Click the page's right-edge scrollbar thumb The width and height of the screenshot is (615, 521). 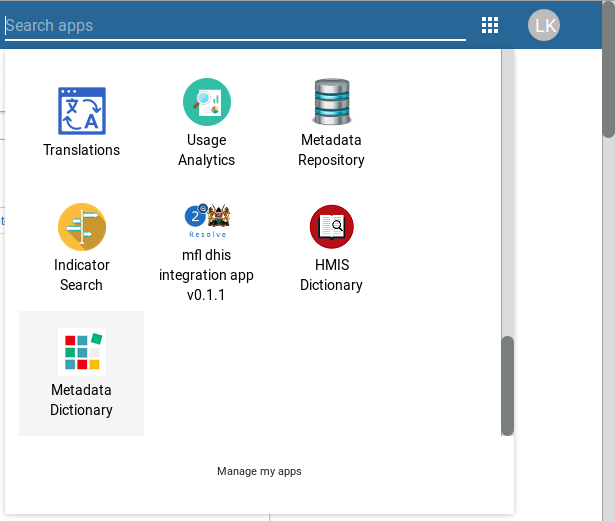tap(609, 69)
